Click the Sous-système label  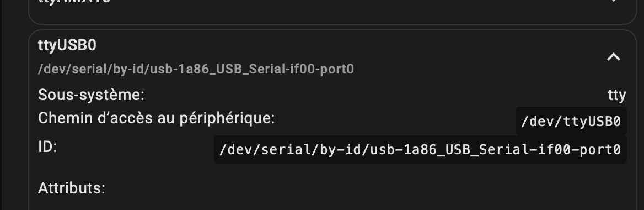(91, 95)
